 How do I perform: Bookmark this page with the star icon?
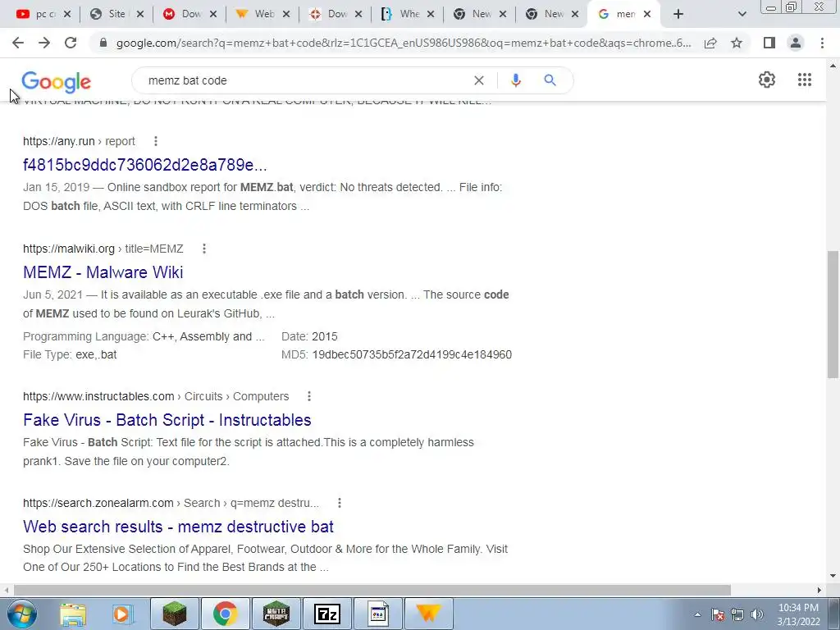[x=737, y=43]
